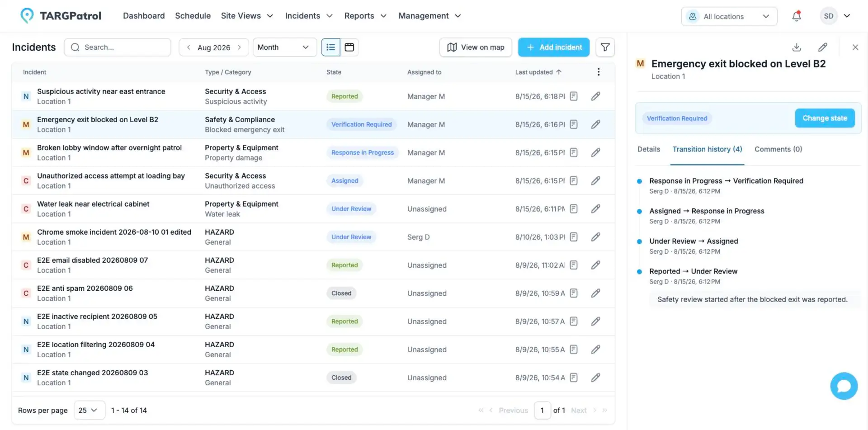868x430 pixels.
Task: Click the Change state button
Action: coord(825,118)
